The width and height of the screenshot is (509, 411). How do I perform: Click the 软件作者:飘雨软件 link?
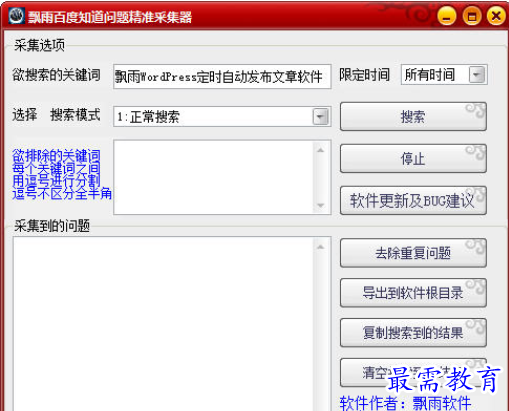[x=405, y=403]
